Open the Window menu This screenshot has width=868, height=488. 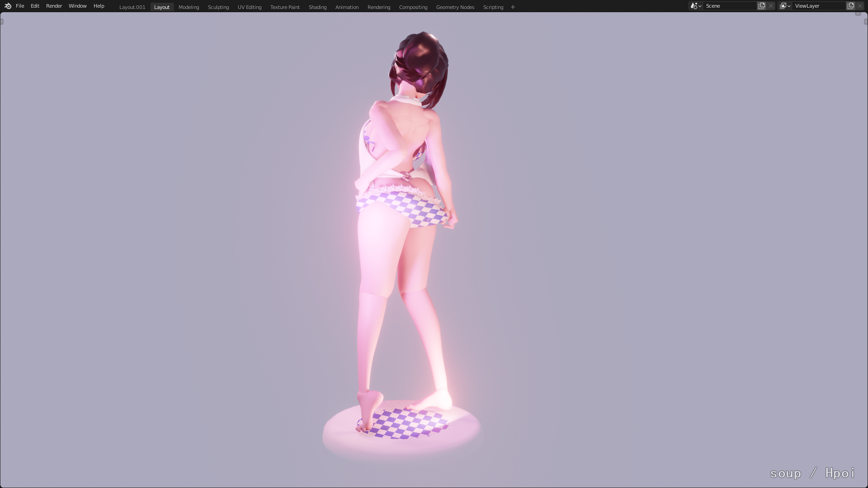77,6
